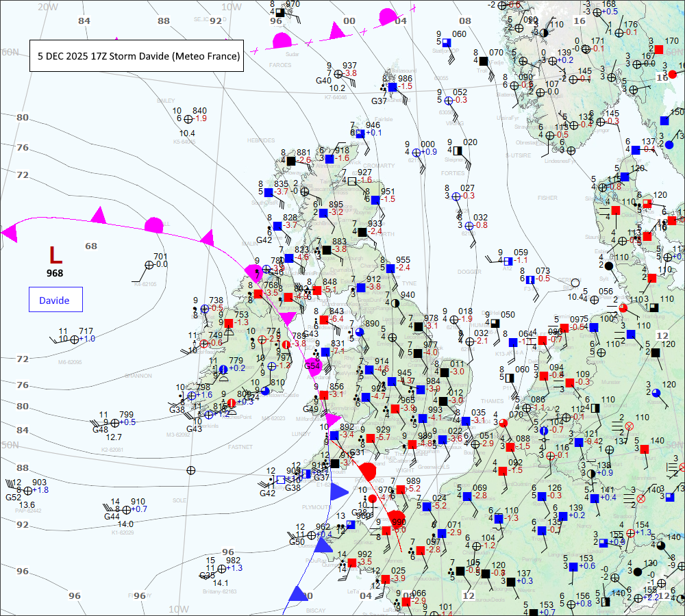This screenshot has width=685, height=616.
Task: Select the blue station square labeled 060
Action: [446, 42]
